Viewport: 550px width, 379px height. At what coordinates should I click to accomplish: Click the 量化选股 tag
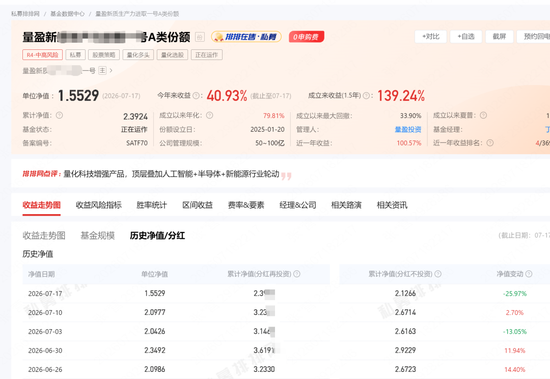[172, 55]
